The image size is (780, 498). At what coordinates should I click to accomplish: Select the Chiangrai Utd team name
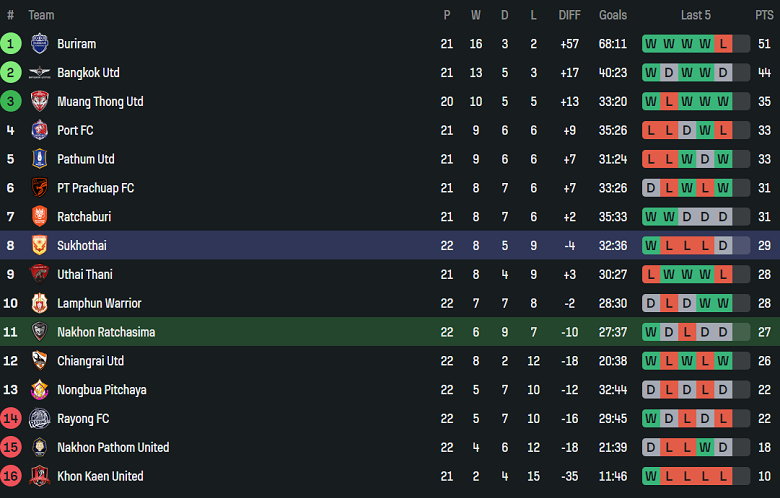[x=90, y=361]
